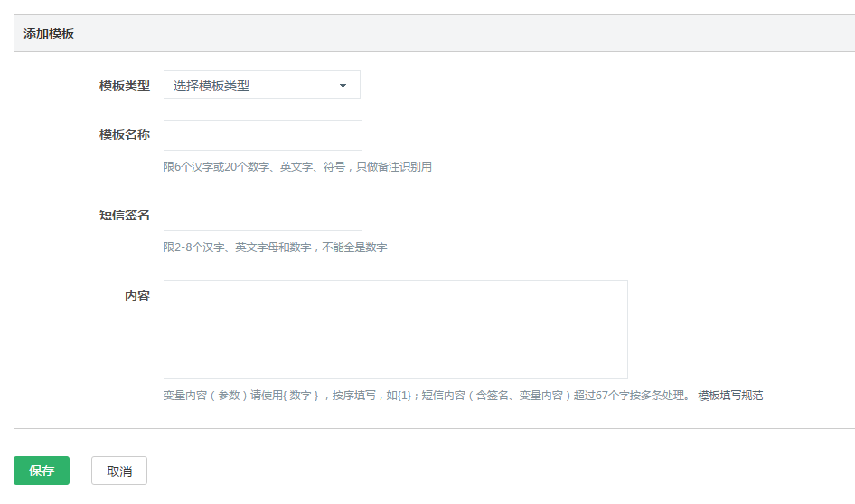Open the 模板类型 dropdown
Screen dimensions: 855x504
click(261, 86)
